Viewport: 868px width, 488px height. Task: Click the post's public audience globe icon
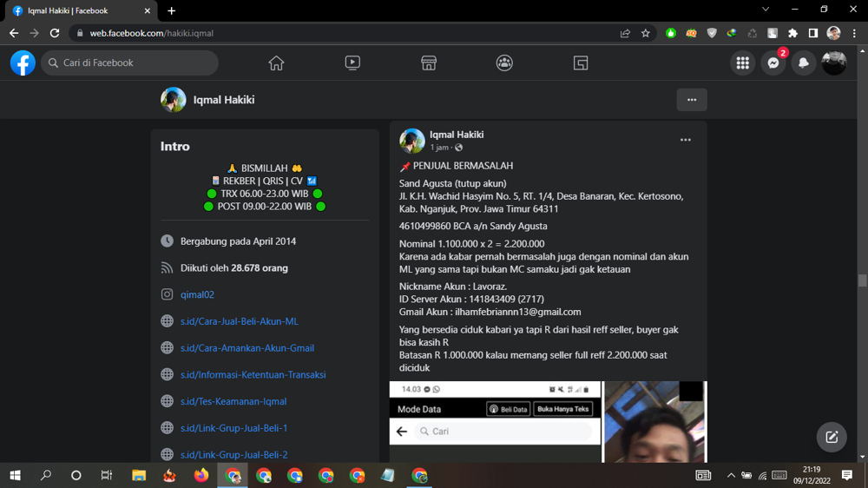pyautogui.click(x=459, y=148)
